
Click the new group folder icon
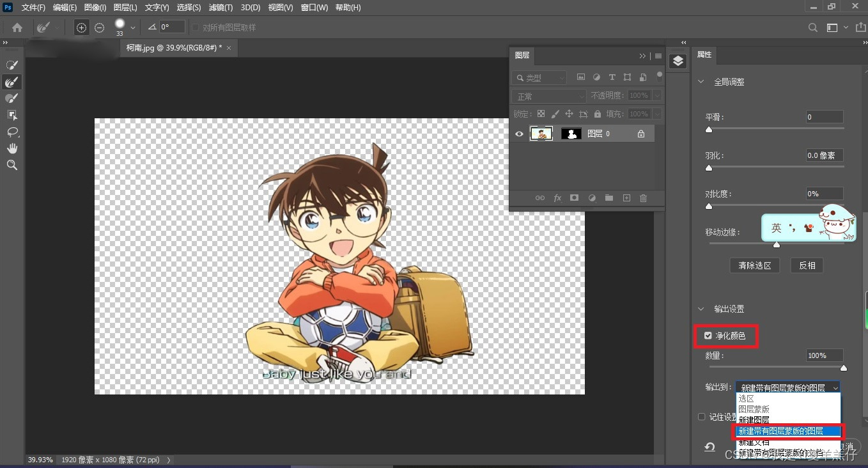(609, 198)
